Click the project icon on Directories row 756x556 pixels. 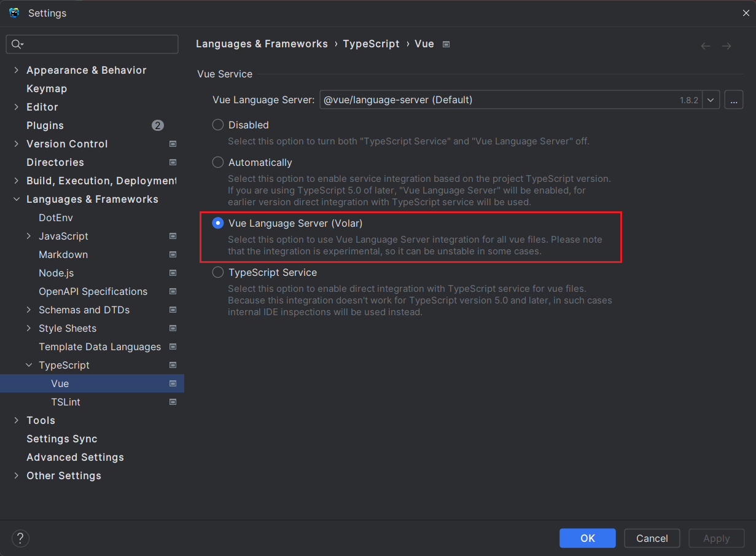(173, 162)
